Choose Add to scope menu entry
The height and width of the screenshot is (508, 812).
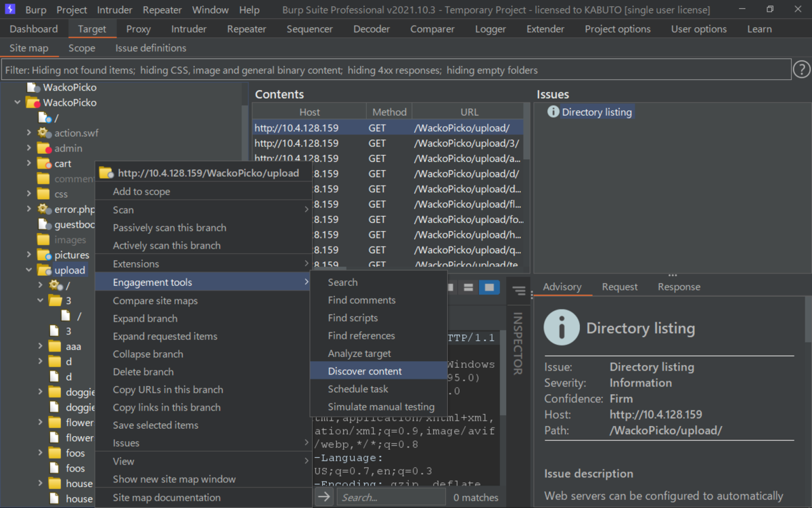203,192
